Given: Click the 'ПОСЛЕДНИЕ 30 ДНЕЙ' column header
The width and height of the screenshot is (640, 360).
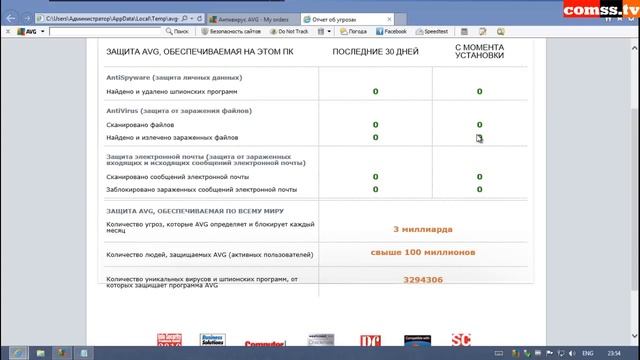Looking at the screenshot, I should click(x=376, y=52).
